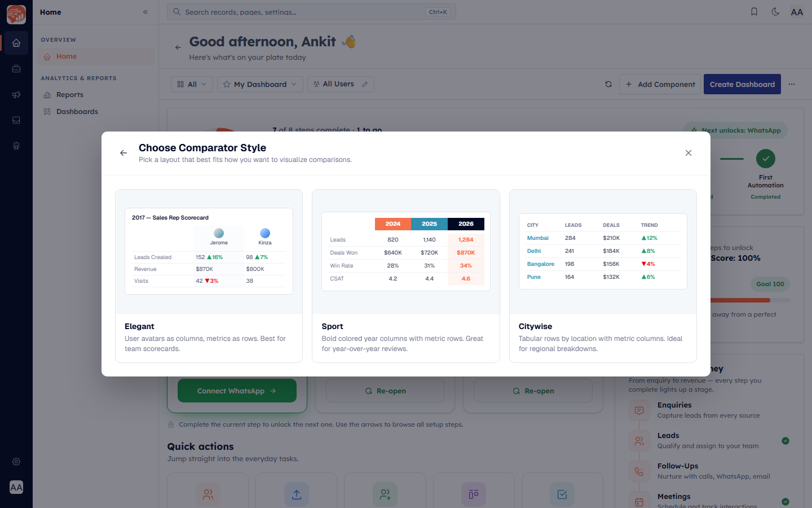This screenshot has height=508, width=812.
Task: Click the Next unlocks: WhatsApp badge
Action: [735, 130]
